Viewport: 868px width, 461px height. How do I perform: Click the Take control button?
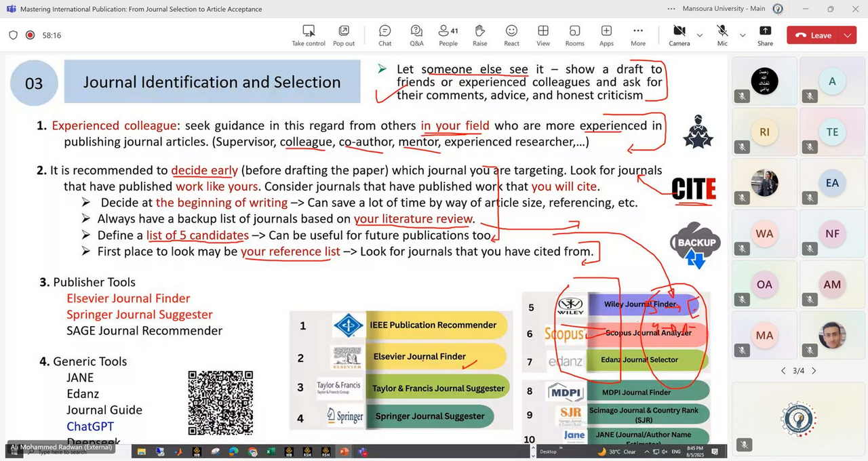pos(309,35)
